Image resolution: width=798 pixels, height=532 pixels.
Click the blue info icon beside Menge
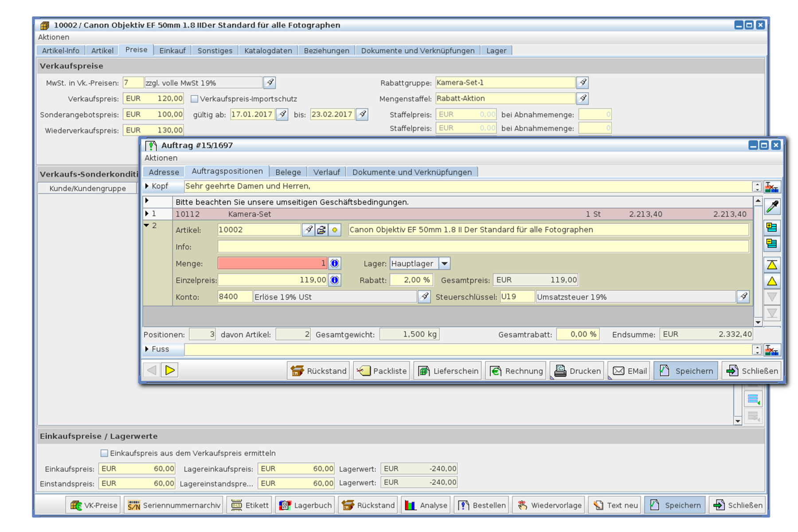point(335,263)
